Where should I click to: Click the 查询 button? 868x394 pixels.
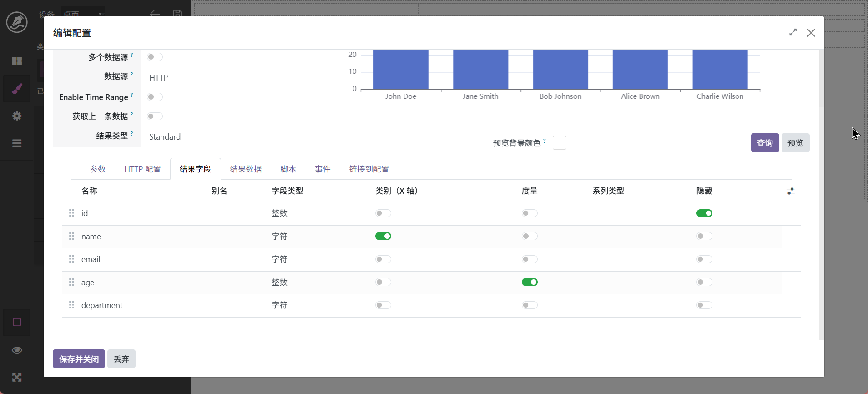(x=765, y=143)
